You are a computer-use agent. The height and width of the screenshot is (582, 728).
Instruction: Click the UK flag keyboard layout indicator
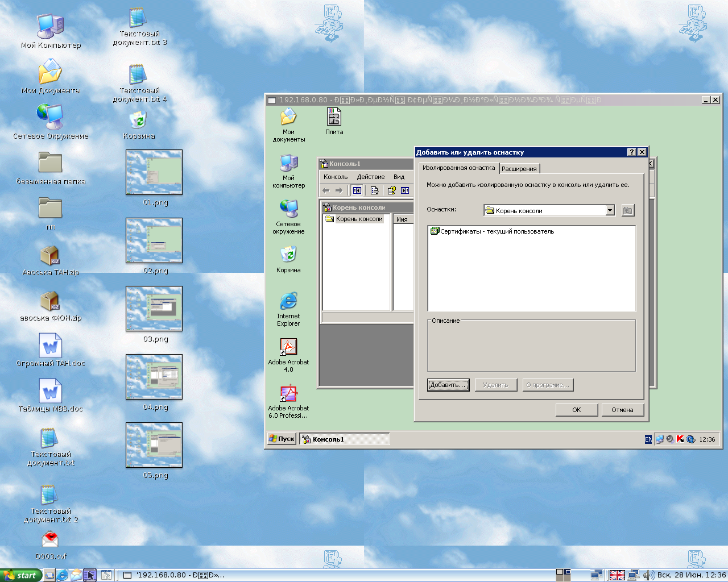617,575
